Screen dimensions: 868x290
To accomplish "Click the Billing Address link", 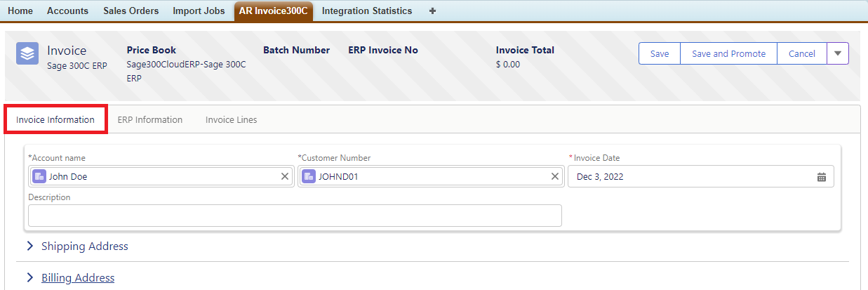I will tap(78, 277).
